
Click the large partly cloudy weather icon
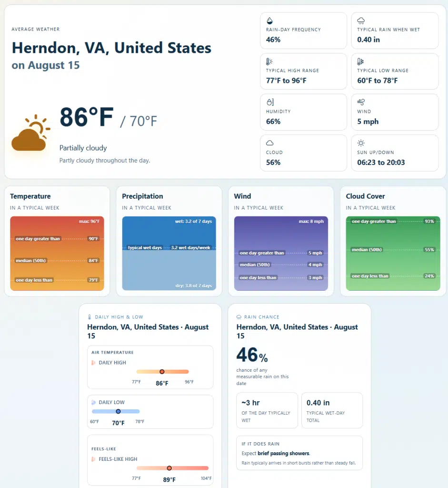31,133
